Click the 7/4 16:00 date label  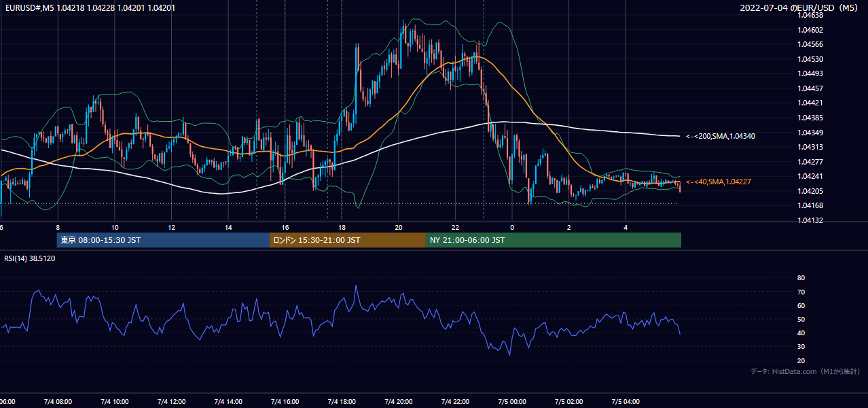pyautogui.click(x=285, y=401)
